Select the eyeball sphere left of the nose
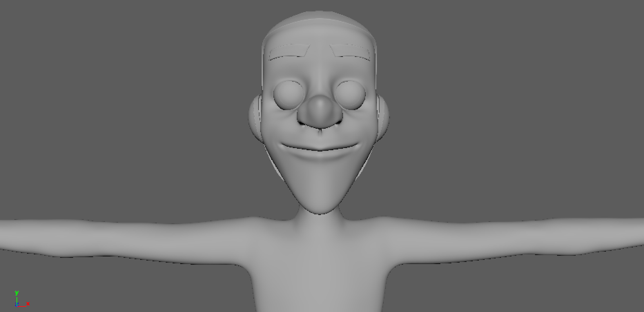 288,95
